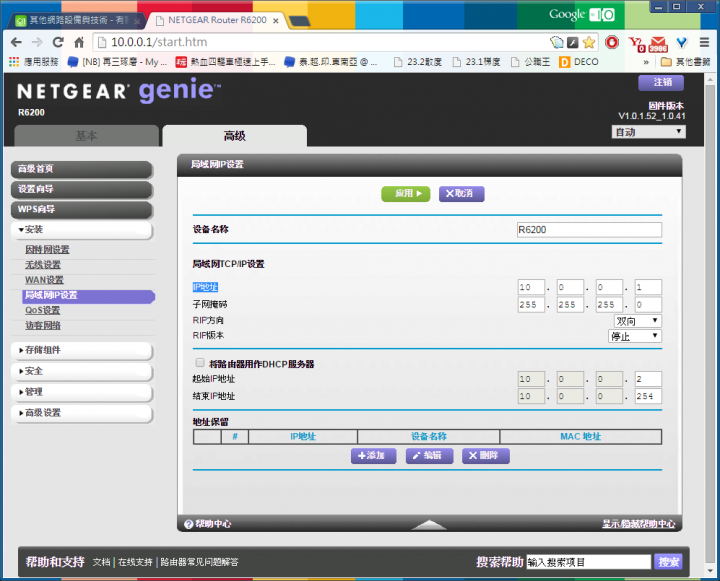Open the Router FAQ (路由器常见问题解答) link
720x581 pixels.
click(x=199, y=562)
